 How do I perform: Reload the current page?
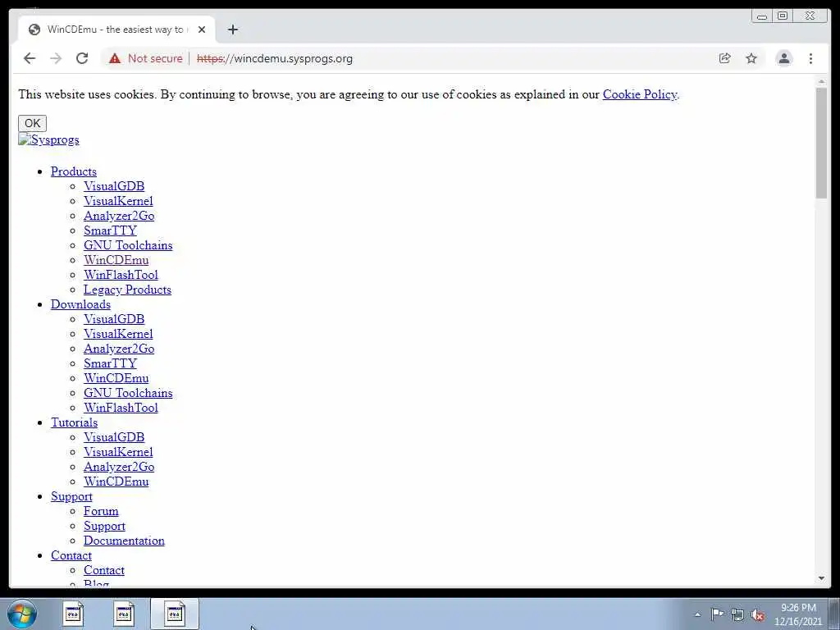pyautogui.click(x=82, y=58)
